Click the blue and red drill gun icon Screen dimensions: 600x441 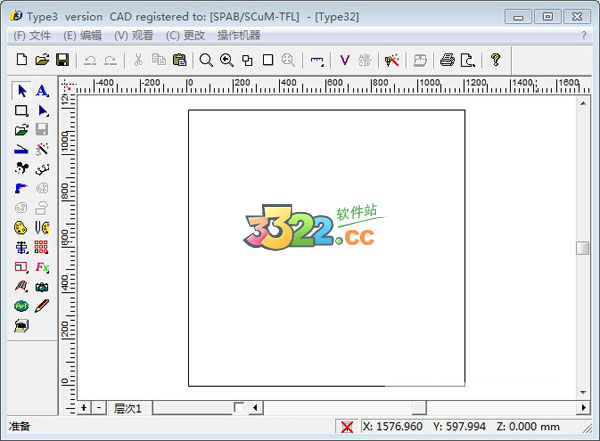click(x=21, y=188)
